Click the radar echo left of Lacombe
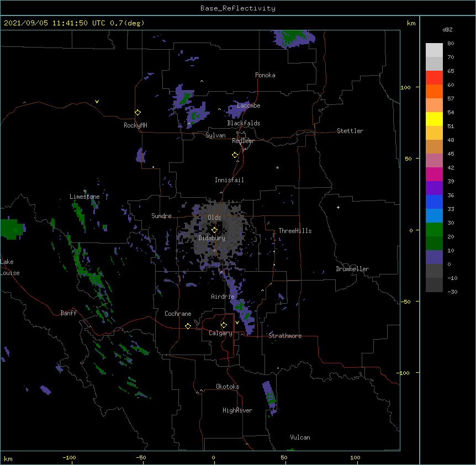 [x=239, y=110]
